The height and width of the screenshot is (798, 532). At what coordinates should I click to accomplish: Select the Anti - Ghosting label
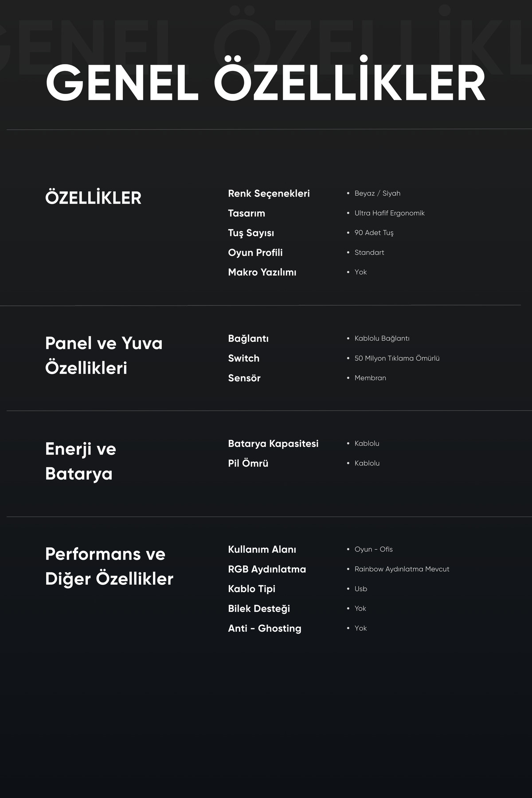pyautogui.click(x=264, y=629)
